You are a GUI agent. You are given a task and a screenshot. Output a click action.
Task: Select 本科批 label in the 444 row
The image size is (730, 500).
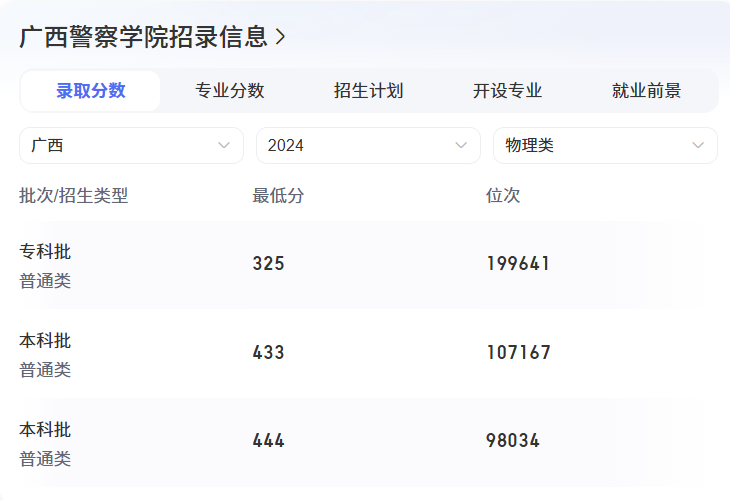(45, 429)
